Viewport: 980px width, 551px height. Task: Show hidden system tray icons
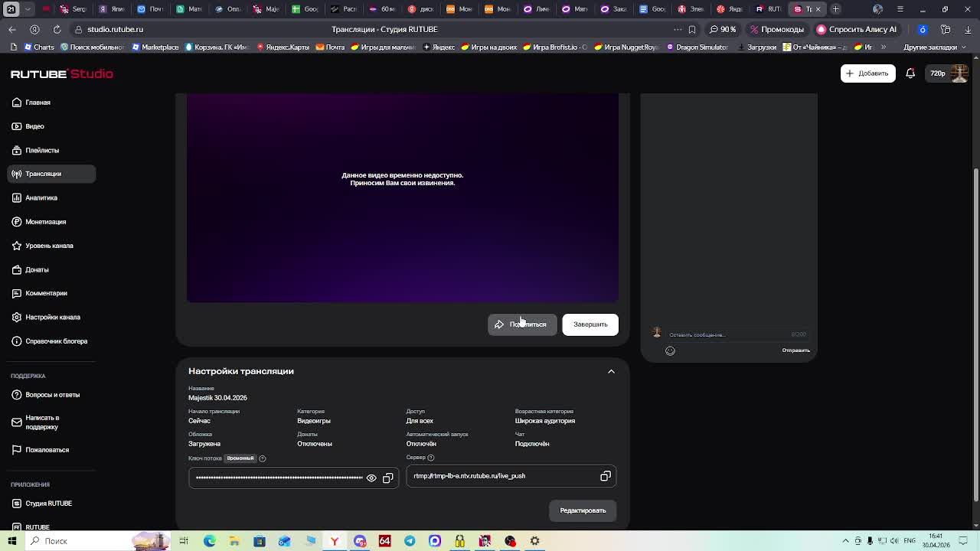pos(846,541)
